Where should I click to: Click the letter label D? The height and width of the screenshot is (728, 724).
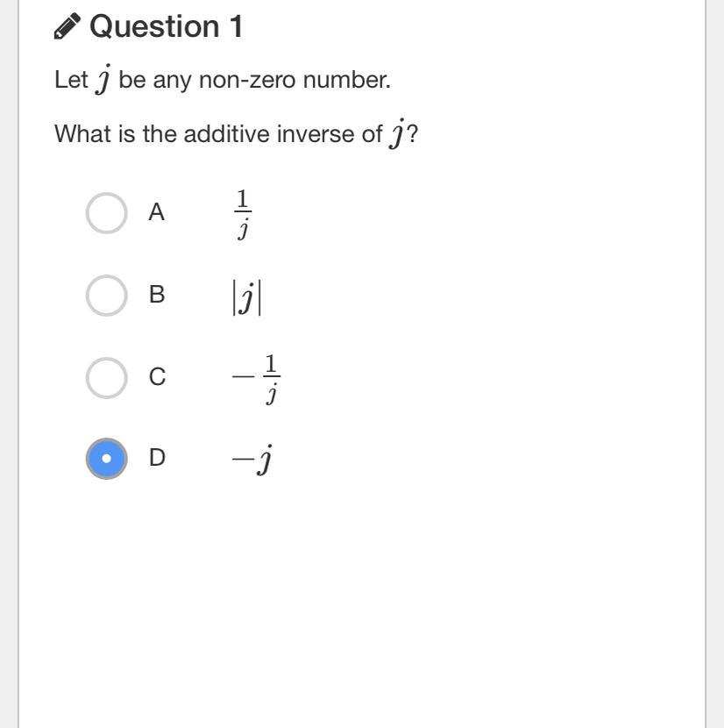157,458
